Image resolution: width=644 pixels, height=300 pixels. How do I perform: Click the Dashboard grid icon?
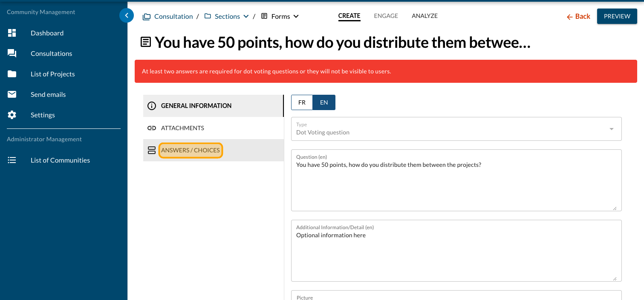pos(12,33)
